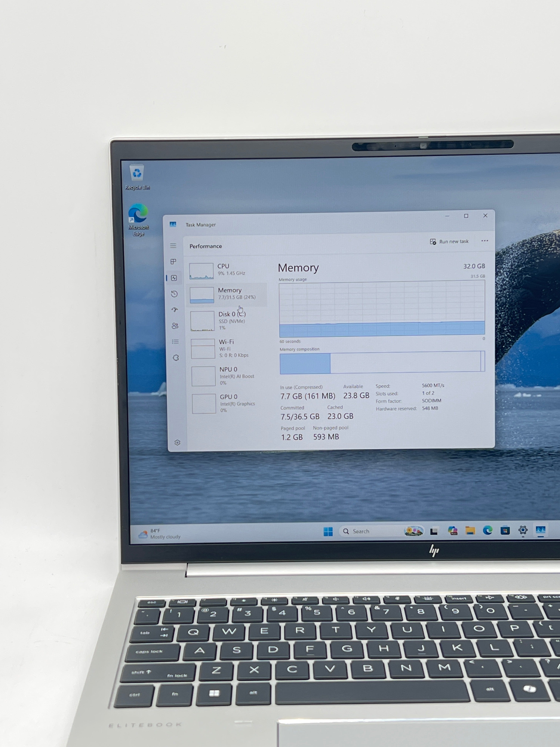Click the Run new task button
The width and height of the screenshot is (560, 747).
coord(449,241)
